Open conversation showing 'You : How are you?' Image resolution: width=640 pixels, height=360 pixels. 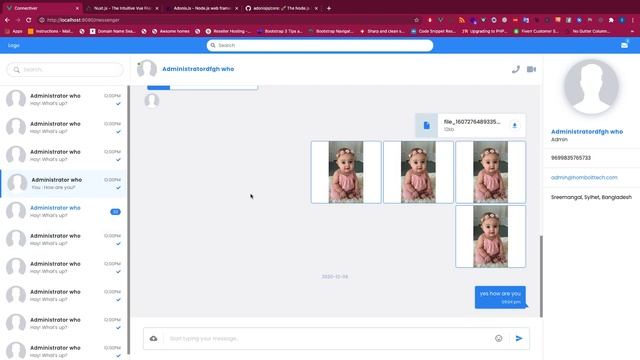[x=64, y=184]
